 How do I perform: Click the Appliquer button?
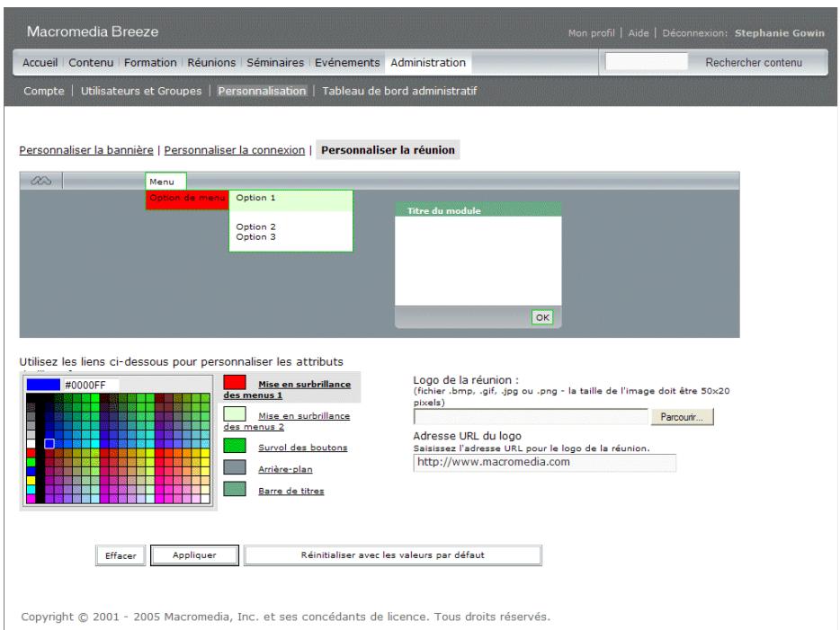194,555
